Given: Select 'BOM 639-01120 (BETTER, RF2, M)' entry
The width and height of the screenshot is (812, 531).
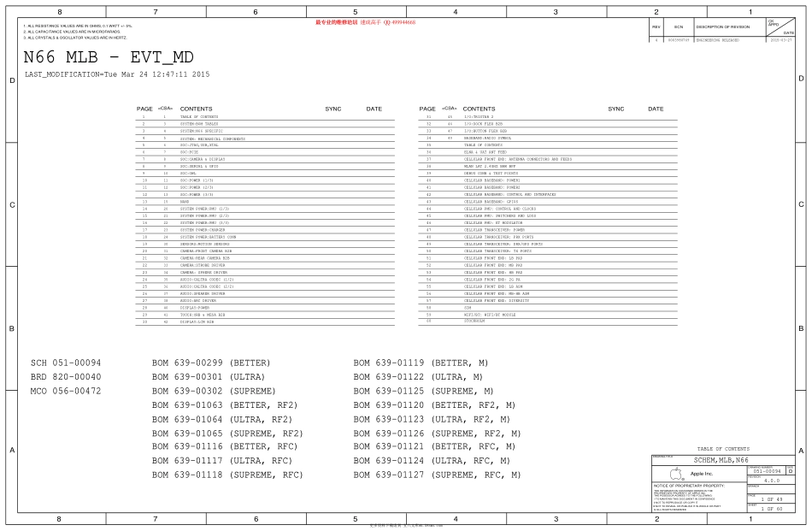Looking at the screenshot, I should (x=434, y=404).
